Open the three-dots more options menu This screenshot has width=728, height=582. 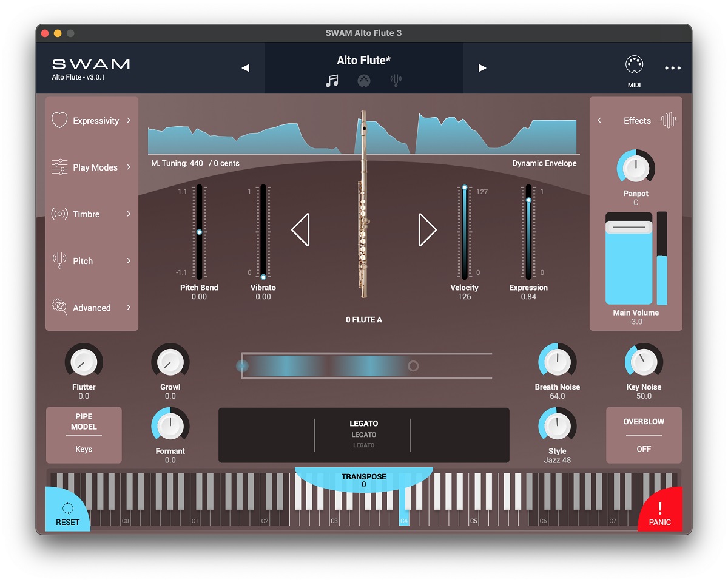[x=673, y=68]
